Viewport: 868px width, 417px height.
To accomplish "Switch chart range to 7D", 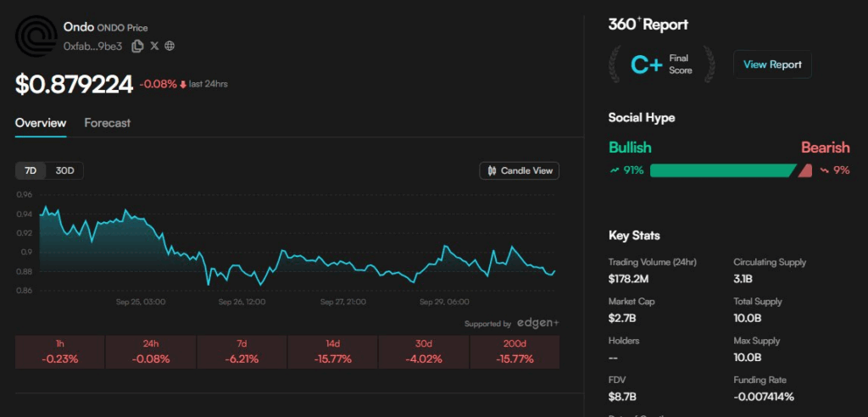I will click(x=31, y=171).
